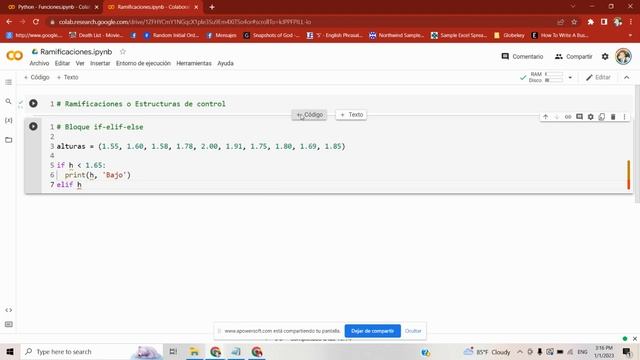Open Colab settings gear in header
Viewport: 640px width, 360px height.
coord(605,57)
